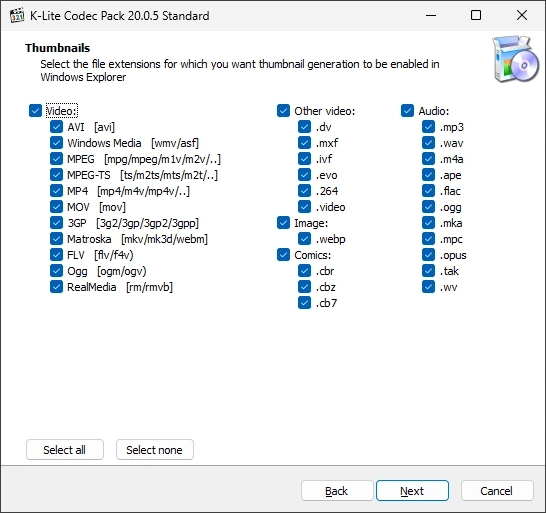Disable .webp thumbnails
This screenshot has width=546, height=513.
point(304,239)
